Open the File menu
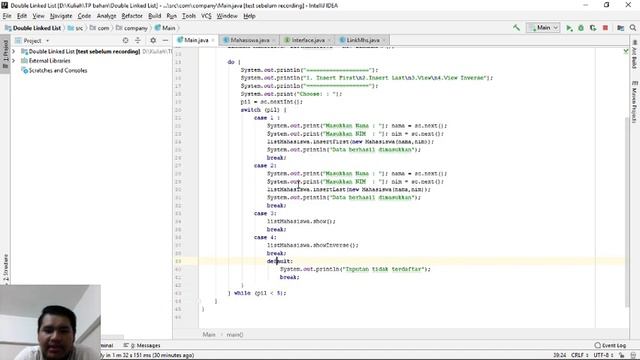 point(7,16)
